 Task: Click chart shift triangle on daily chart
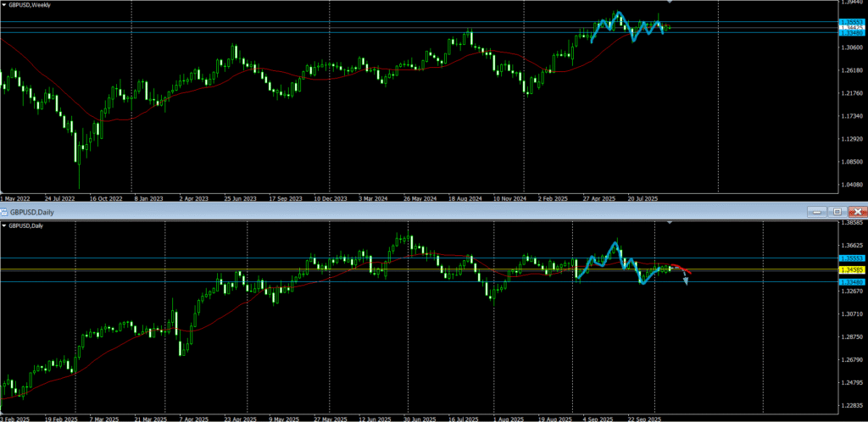(x=670, y=223)
